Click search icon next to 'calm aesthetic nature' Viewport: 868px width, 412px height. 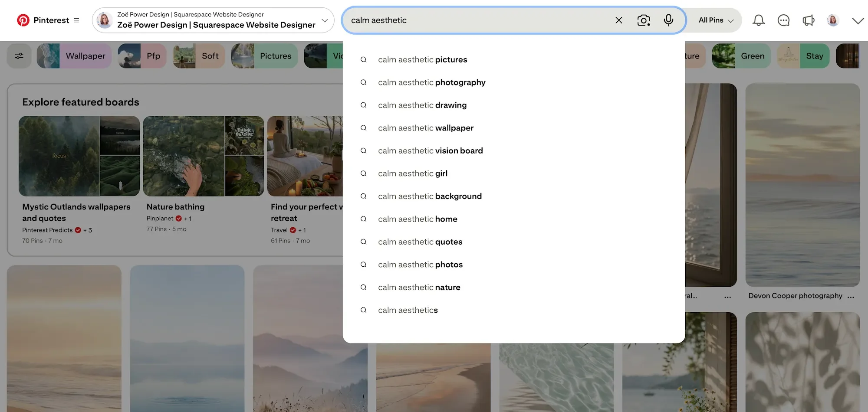pos(364,287)
